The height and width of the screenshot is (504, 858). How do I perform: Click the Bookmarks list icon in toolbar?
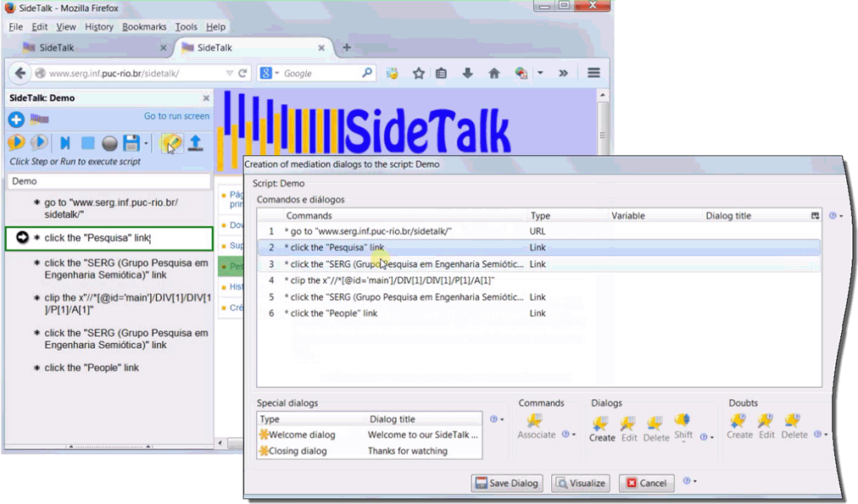click(441, 73)
